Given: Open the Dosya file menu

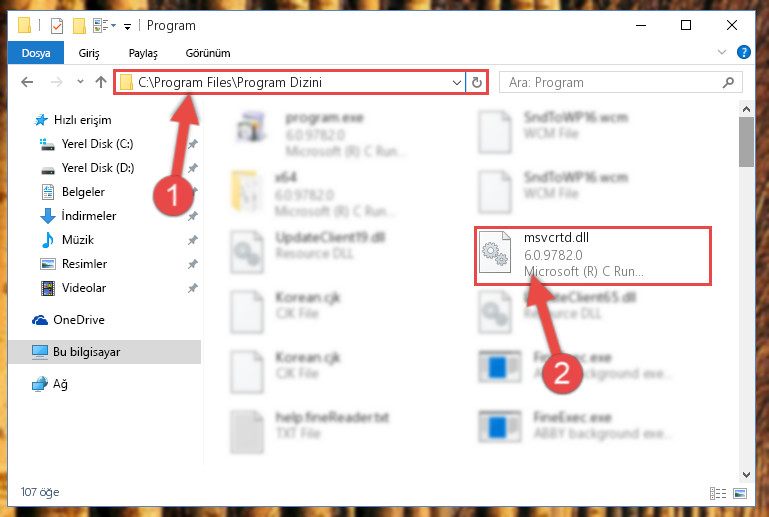Looking at the screenshot, I should coord(36,53).
